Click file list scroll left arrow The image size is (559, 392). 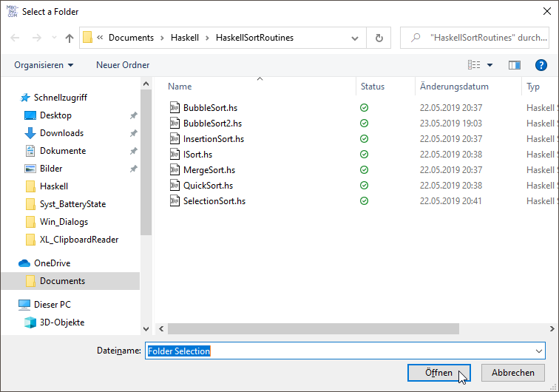pyautogui.click(x=161, y=329)
